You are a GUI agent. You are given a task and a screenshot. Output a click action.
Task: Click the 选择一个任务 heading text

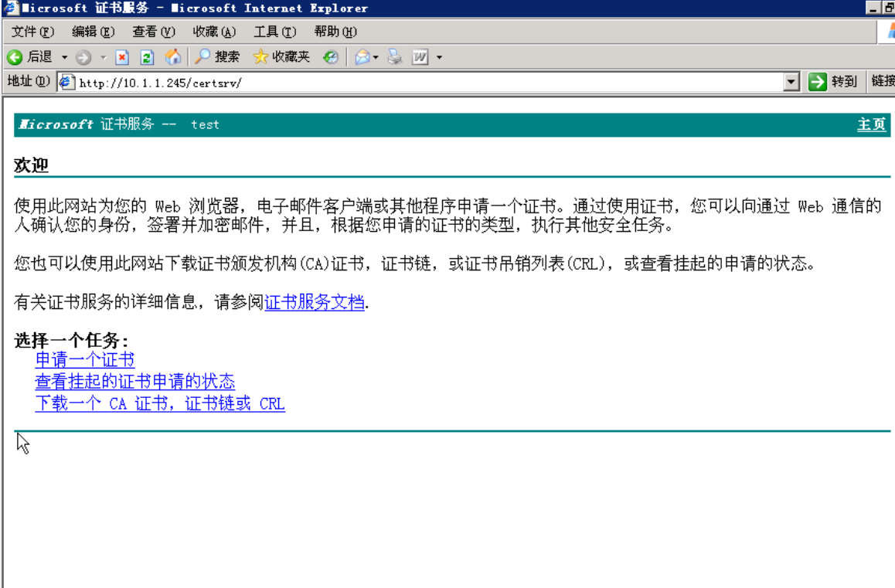tap(71, 341)
